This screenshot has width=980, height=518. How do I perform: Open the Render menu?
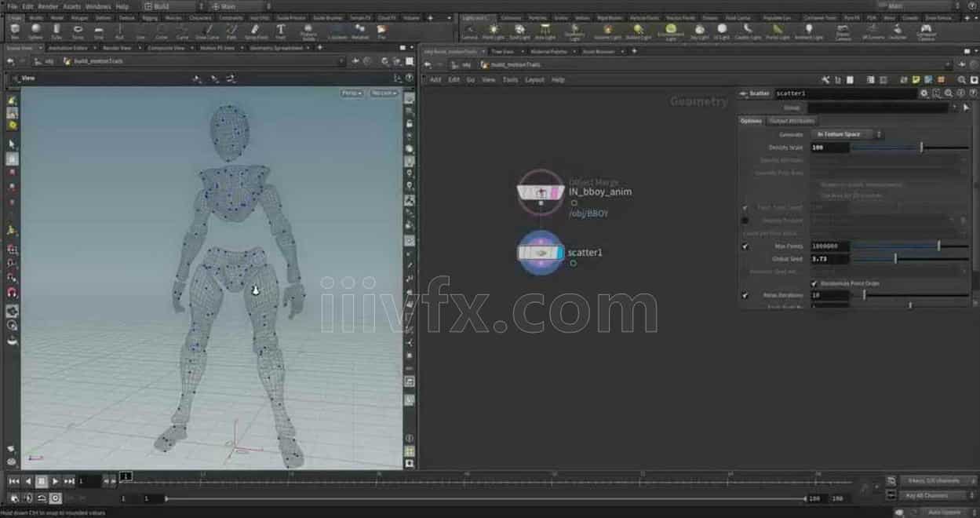pos(48,6)
